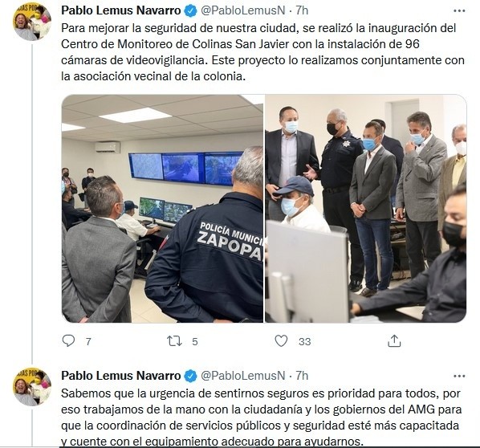The width and height of the screenshot is (480, 448).
Task: Click the first tweet's profile avatar
Action: click(32, 22)
